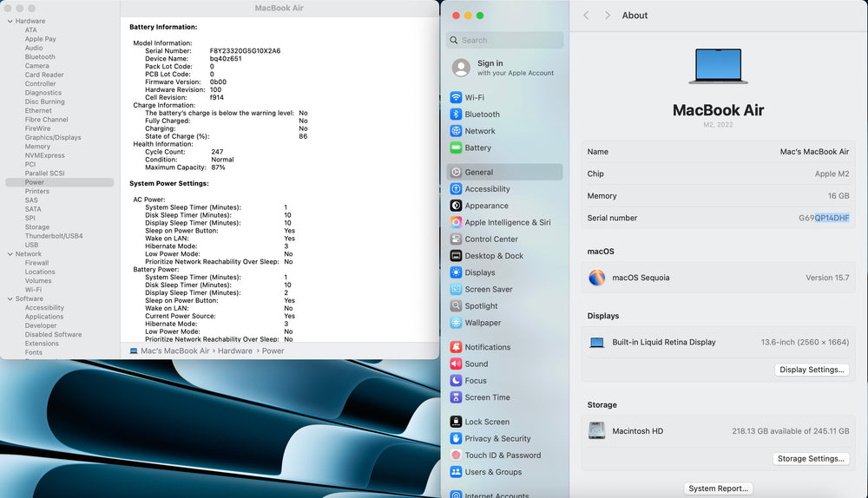Go back with the left chevron
This screenshot has height=498, width=868.
pyautogui.click(x=586, y=16)
